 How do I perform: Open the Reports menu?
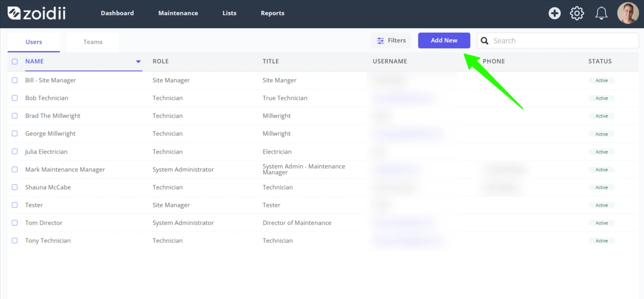pos(273,13)
